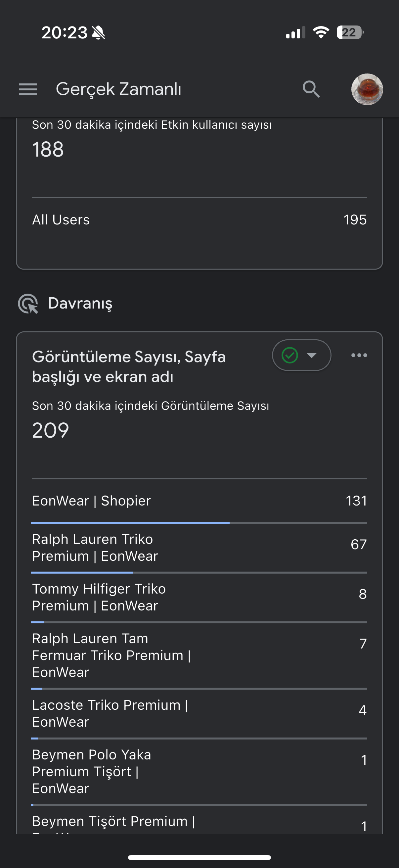Viewport: 399px width, 868px height.
Task: Tap the battery indicator
Action: 350,32
